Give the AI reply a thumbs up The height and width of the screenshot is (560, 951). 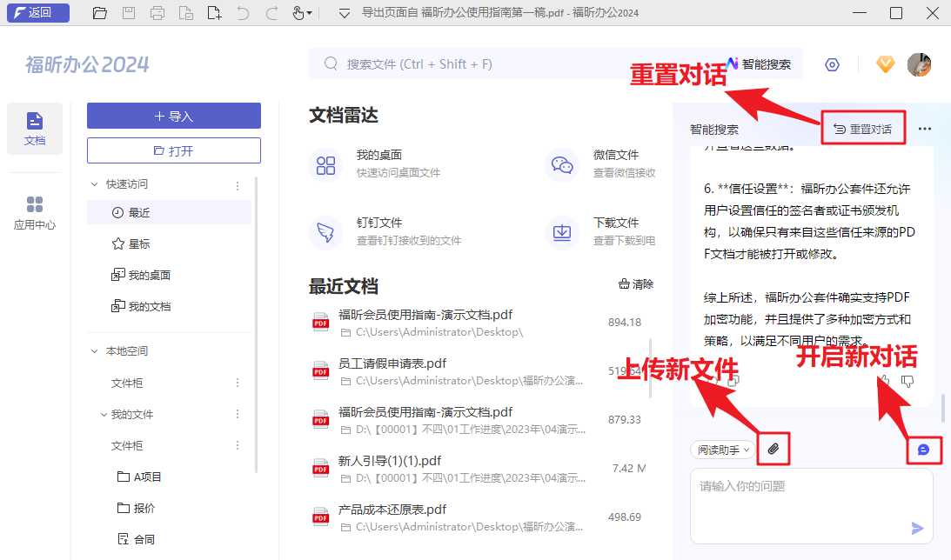(883, 381)
